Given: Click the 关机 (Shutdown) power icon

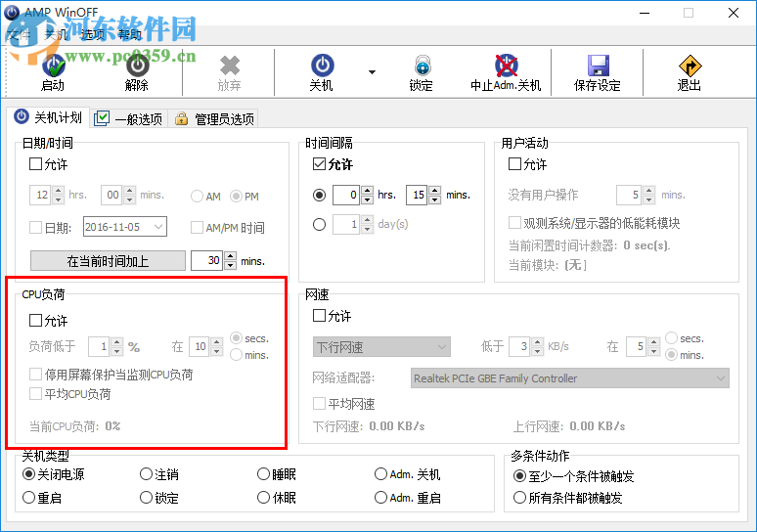Looking at the screenshot, I should (322, 66).
